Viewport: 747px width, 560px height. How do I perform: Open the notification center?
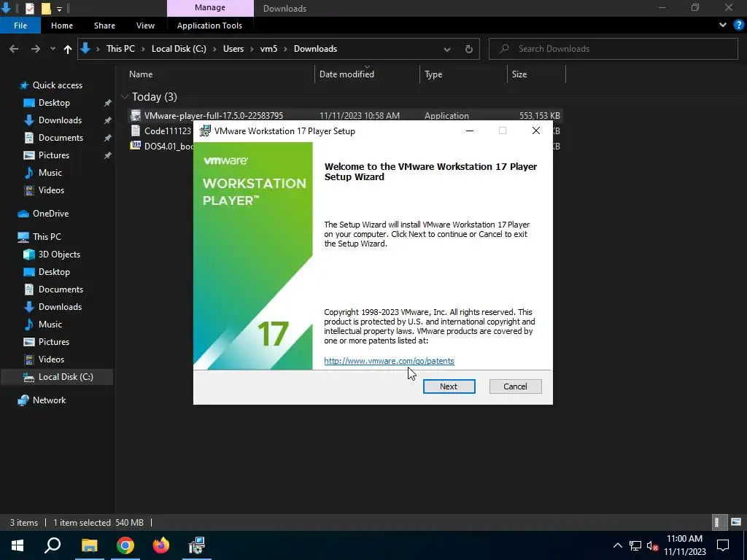click(723, 545)
